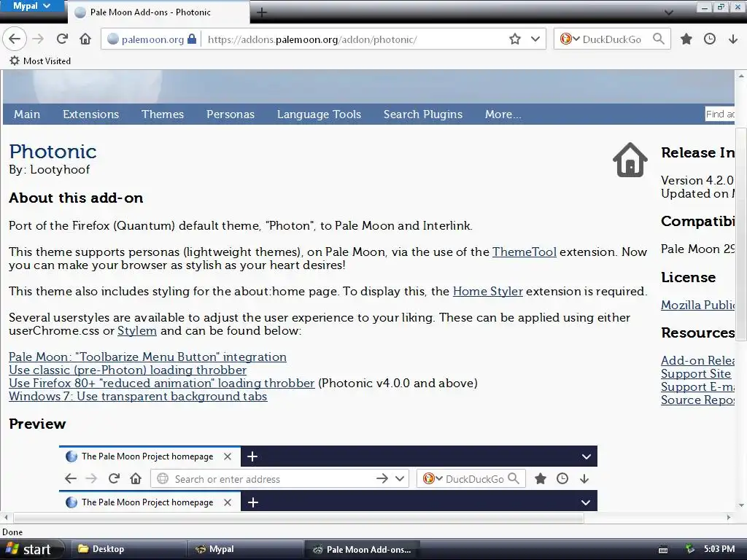The width and height of the screenshot is (747, 560).
Task: Open the Personas section
Action: (x=231, y=114)
